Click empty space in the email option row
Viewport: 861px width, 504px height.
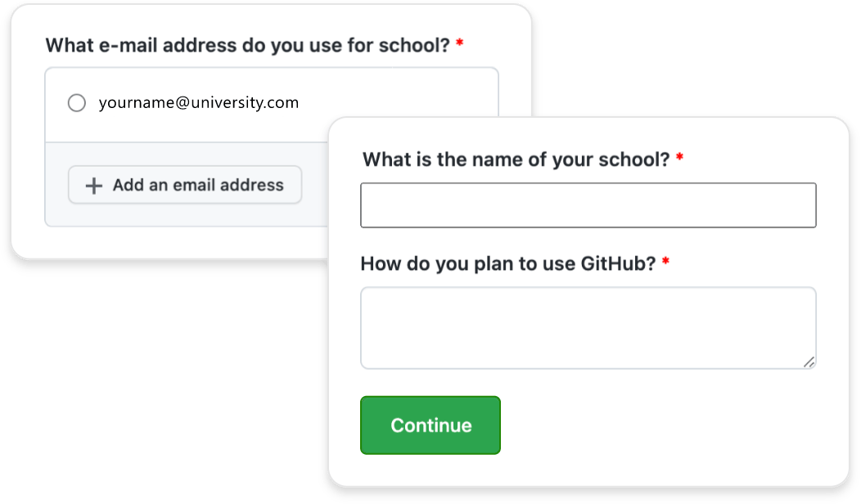393,103
